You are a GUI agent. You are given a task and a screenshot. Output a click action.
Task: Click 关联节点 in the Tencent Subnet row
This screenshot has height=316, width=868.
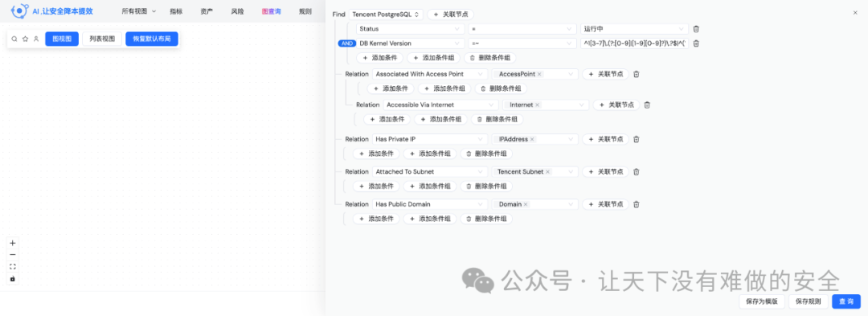pos(605,172)
